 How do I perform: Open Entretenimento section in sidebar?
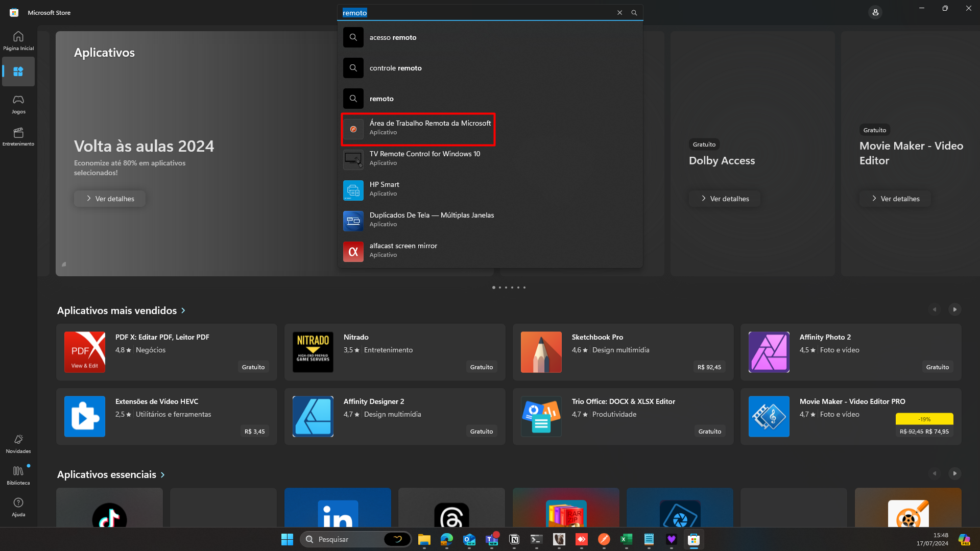click(x=18, y=136)
